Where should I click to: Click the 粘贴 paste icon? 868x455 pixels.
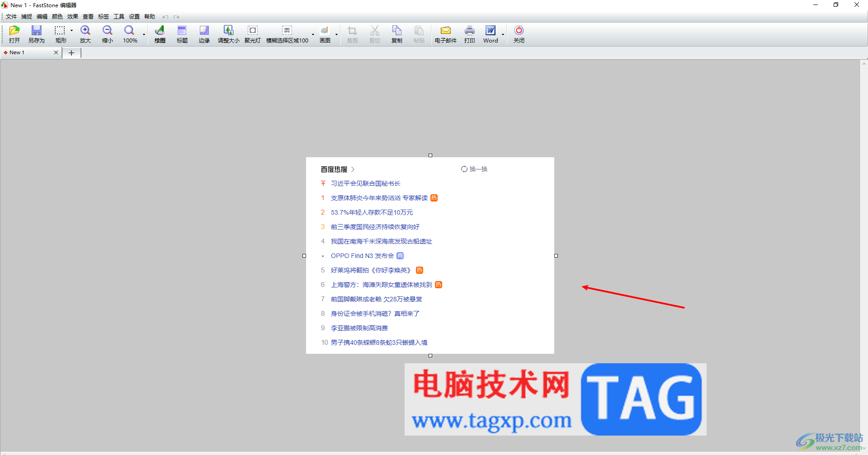coord(419,34)
